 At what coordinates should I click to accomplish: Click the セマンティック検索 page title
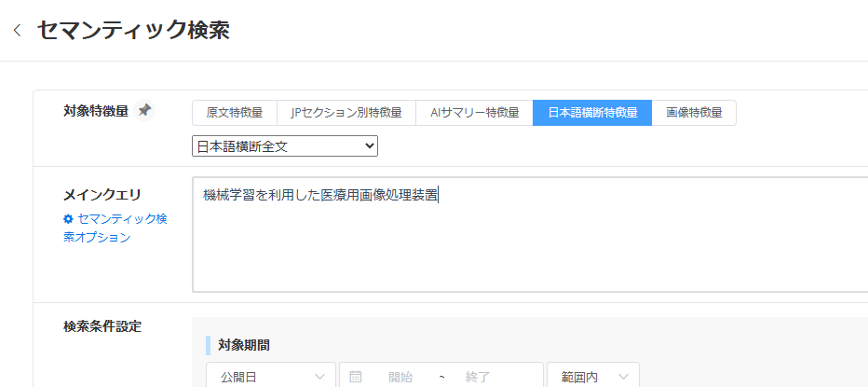pos(133,30)
